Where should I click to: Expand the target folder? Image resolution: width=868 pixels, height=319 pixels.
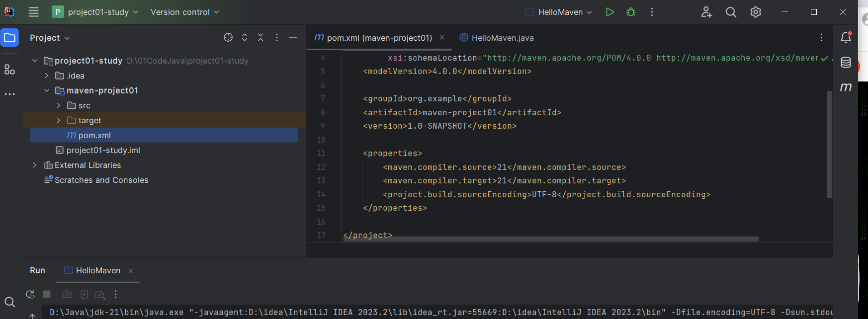point(59,120)
